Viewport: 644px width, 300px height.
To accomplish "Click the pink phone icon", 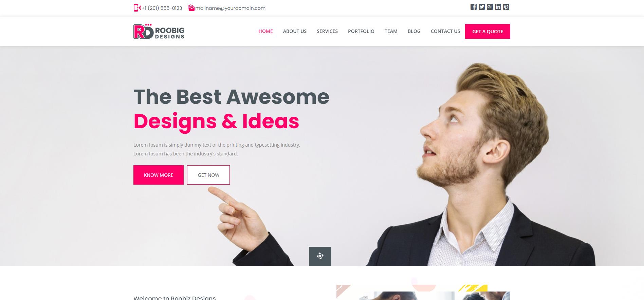I will 137,8.
